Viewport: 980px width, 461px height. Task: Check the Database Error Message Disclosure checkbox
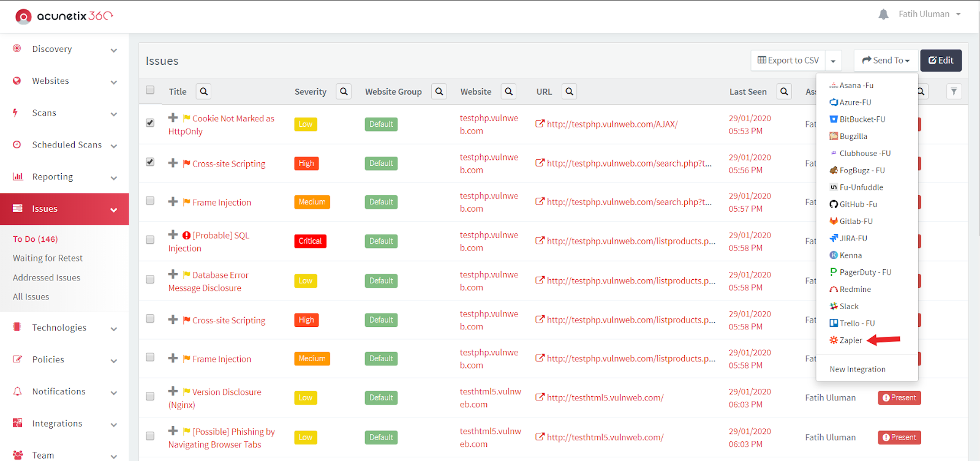150,279
